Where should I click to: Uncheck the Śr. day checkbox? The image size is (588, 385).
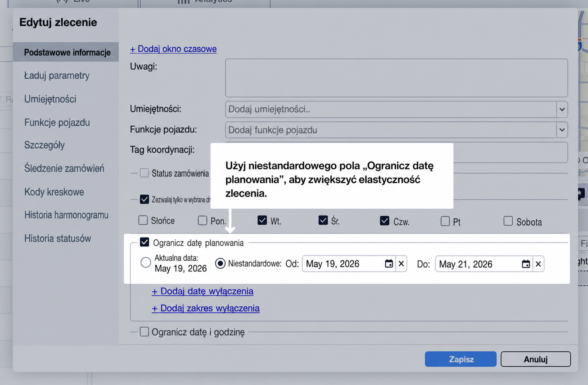[323, 220]
